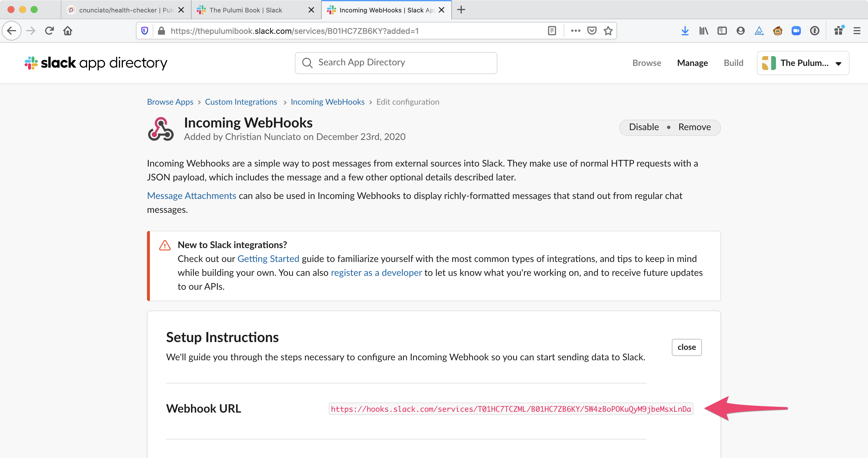Remove the Incoming WebHooks integration

(x=694, y=127)
